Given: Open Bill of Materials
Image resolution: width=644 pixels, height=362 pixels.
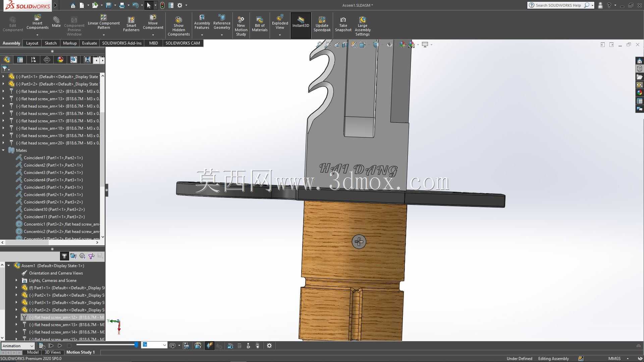Looking at the screenshot, I should [260, 24].
